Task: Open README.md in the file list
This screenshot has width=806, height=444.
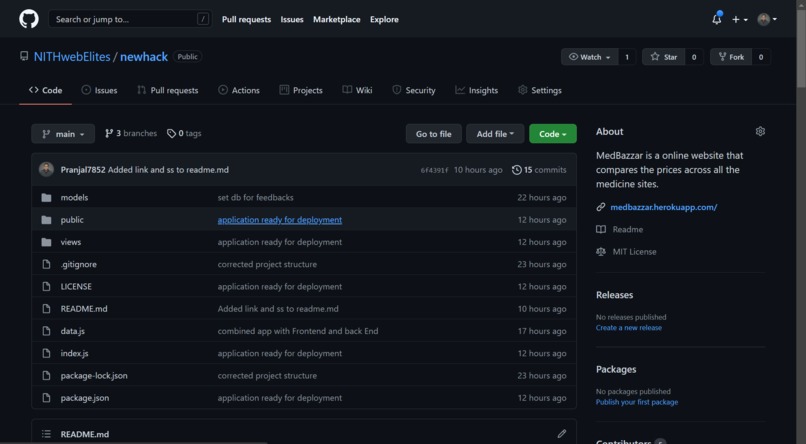Action: pyautogui.click(x=84, y=309)
